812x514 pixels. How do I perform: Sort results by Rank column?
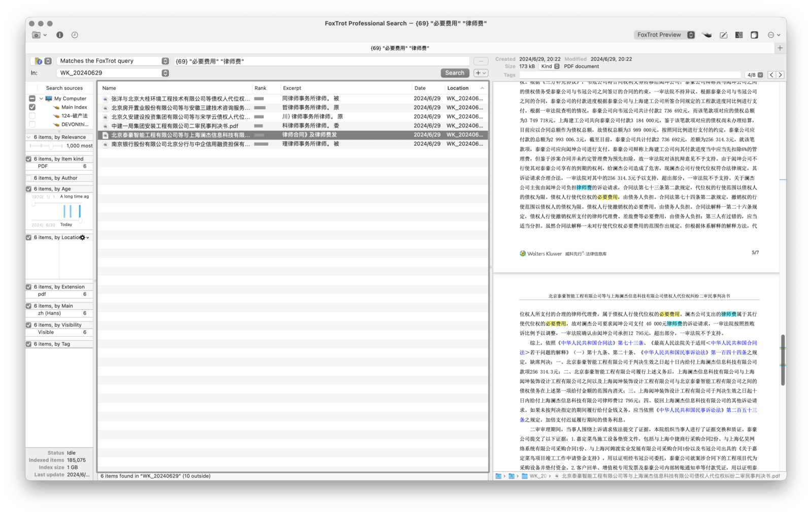(266, 88)
